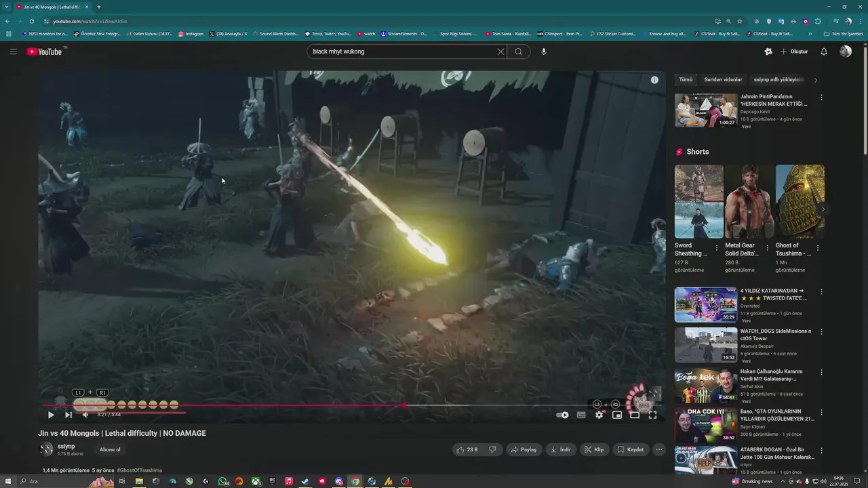This screenshot has width=868, height=488.
Task: Dislike the video
Action: pos(493,449)
